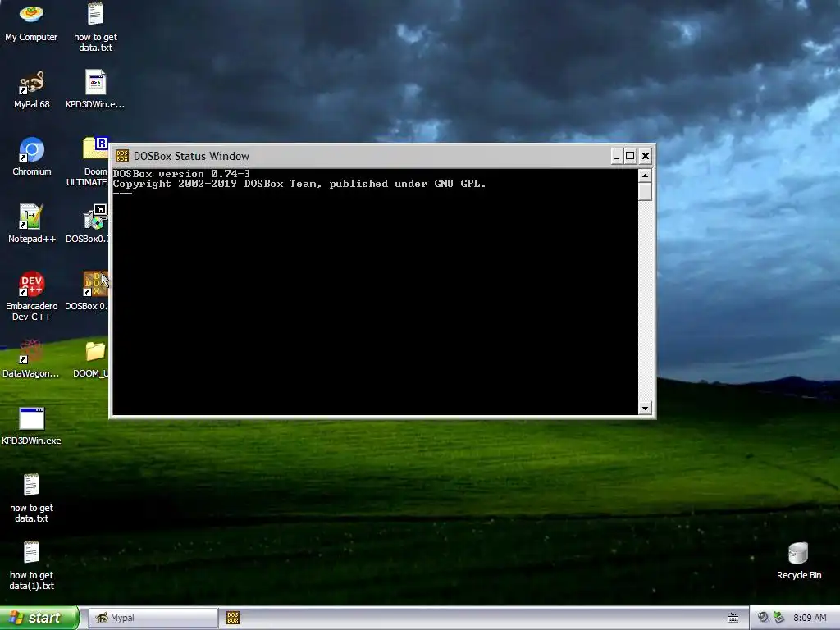Minimize the DOSBox Status Window
The image size is (840, 630).
617,156
